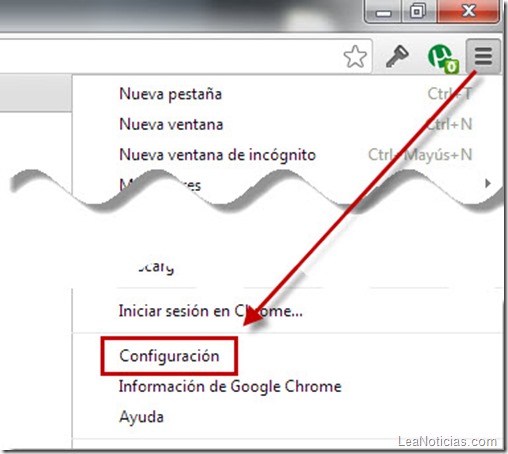
Task: Click the uTorrent badge counter showing 0
Action: [x=452, y=67]
